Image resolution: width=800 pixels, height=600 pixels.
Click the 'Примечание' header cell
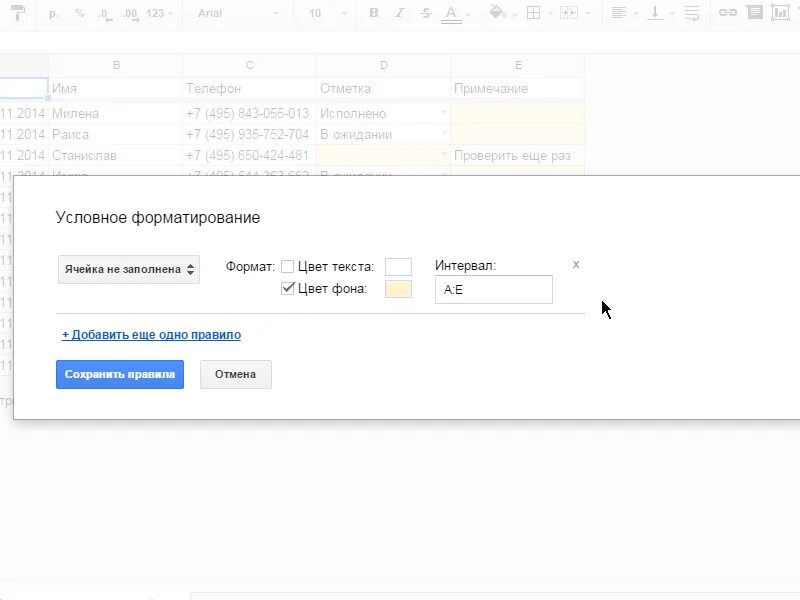[x=518, y=88]
